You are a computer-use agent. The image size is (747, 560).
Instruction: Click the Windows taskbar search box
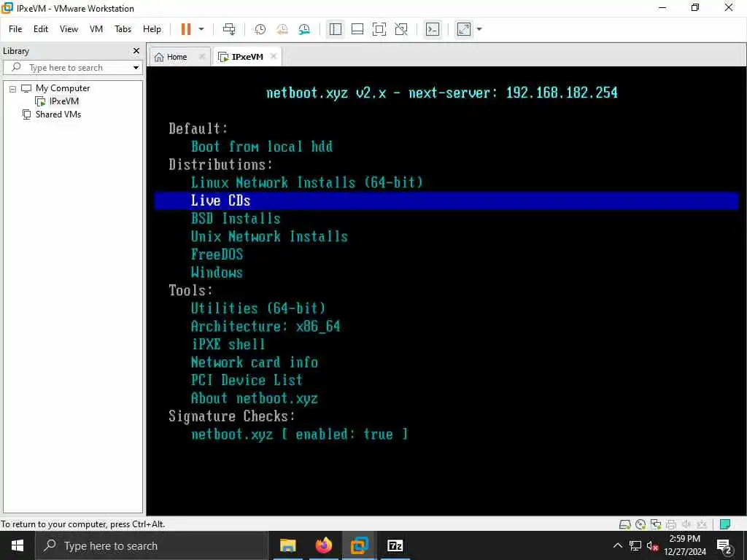click(x=152, y=545)
